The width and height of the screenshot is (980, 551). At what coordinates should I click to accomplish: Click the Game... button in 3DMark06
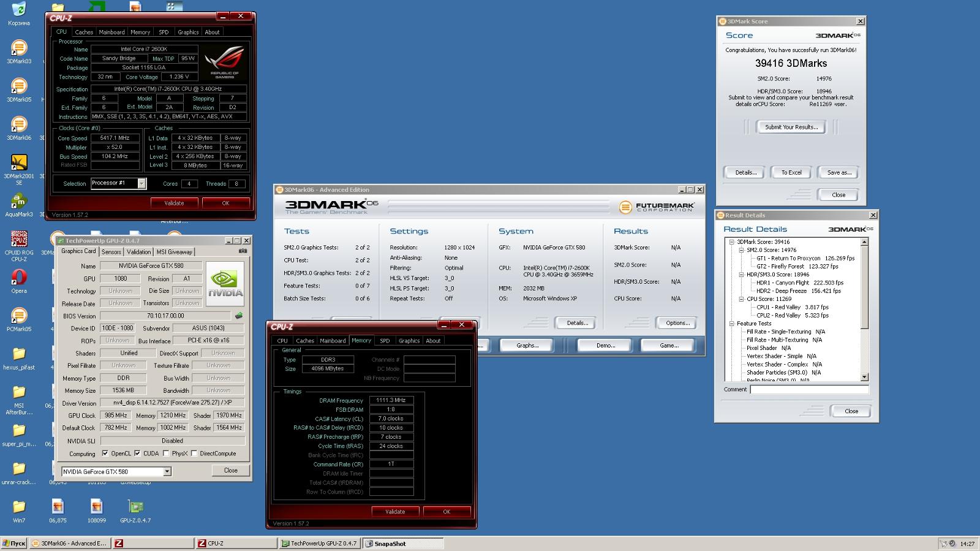pyautogui.click(x=669, y=345)
